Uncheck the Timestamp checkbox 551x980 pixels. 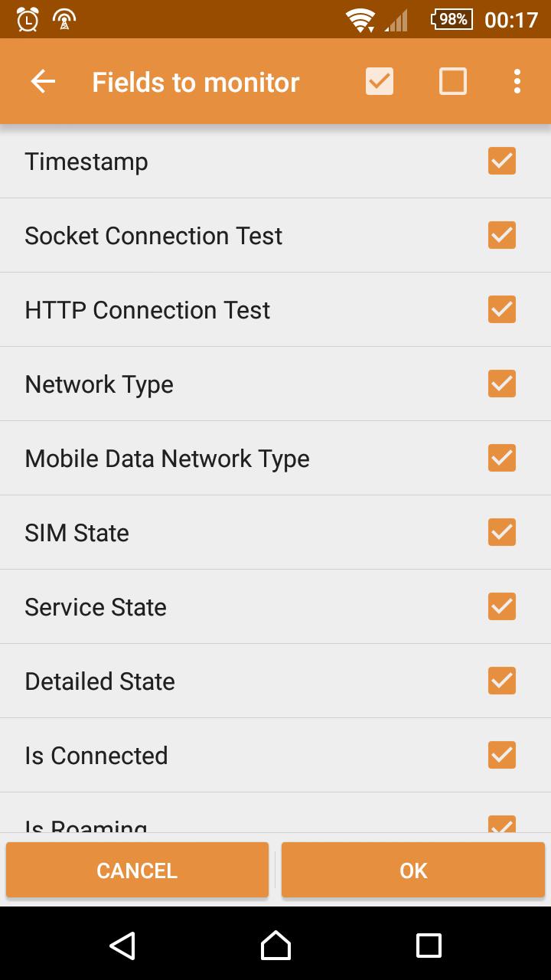pyautogui.click(x=502, y=162)
